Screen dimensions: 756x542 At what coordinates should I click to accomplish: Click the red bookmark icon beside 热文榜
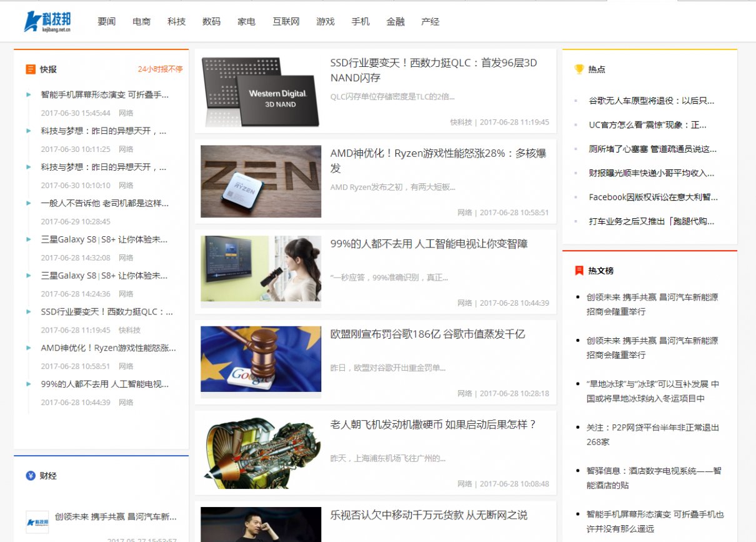pos(579,271)
